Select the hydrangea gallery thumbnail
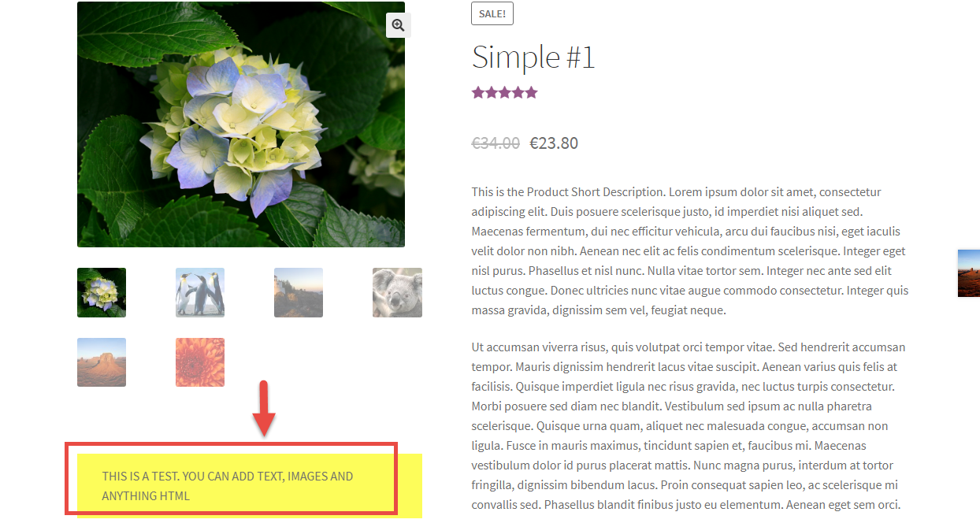This screenshot has height=523, width=980. [102, 292]
